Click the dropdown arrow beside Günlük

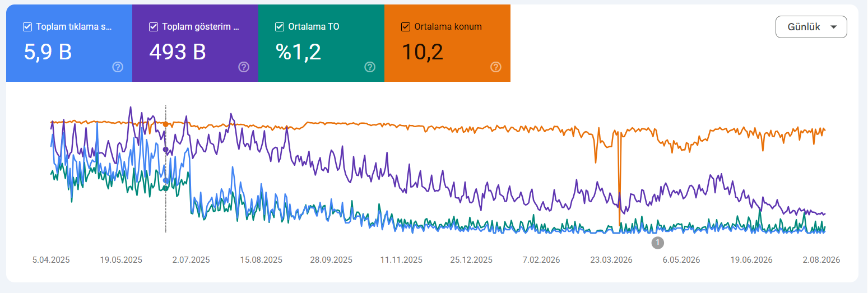coord(834,27)
